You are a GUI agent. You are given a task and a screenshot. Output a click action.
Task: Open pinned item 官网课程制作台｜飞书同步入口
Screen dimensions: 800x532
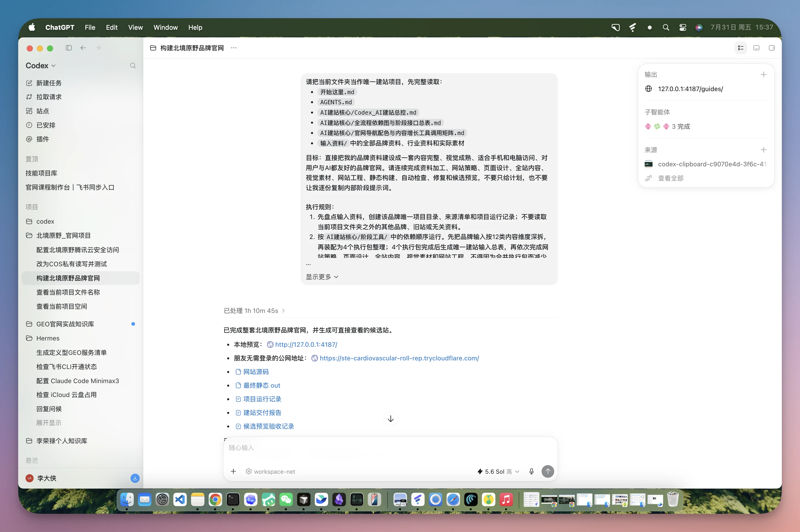[x=70, y=187]
